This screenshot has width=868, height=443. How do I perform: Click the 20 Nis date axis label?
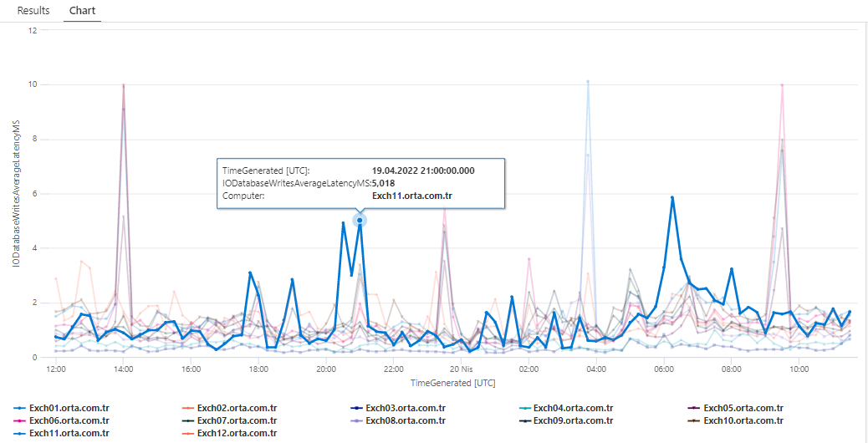tap(461, 368)
